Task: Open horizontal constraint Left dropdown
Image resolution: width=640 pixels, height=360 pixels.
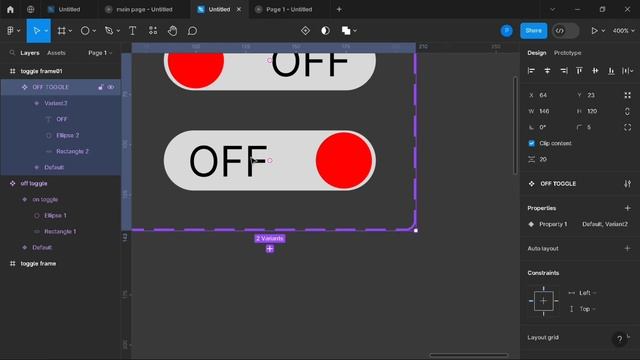Action: (x=588, y=293)
